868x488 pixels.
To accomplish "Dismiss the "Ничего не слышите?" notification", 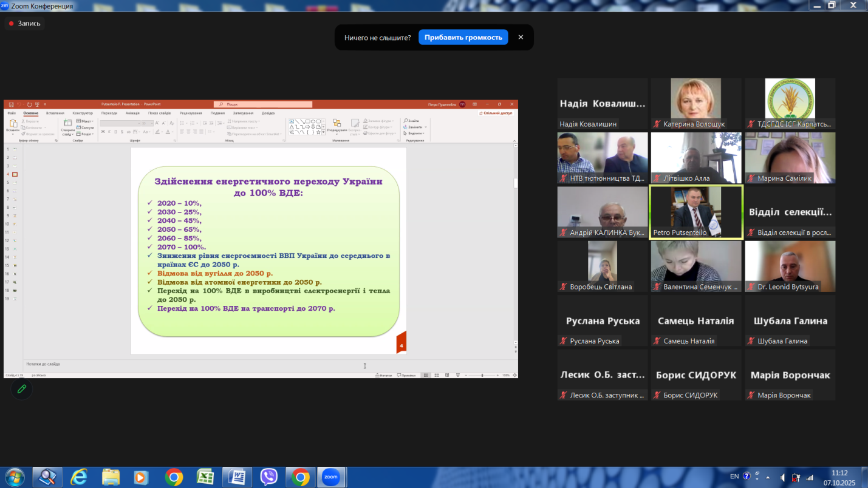I will [x=521, y=38].
